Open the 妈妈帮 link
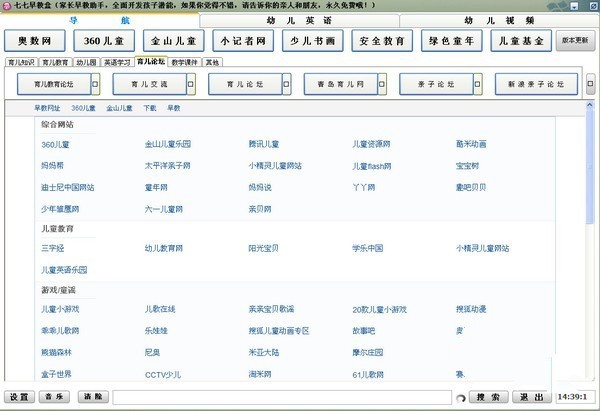 click(52, 166)
